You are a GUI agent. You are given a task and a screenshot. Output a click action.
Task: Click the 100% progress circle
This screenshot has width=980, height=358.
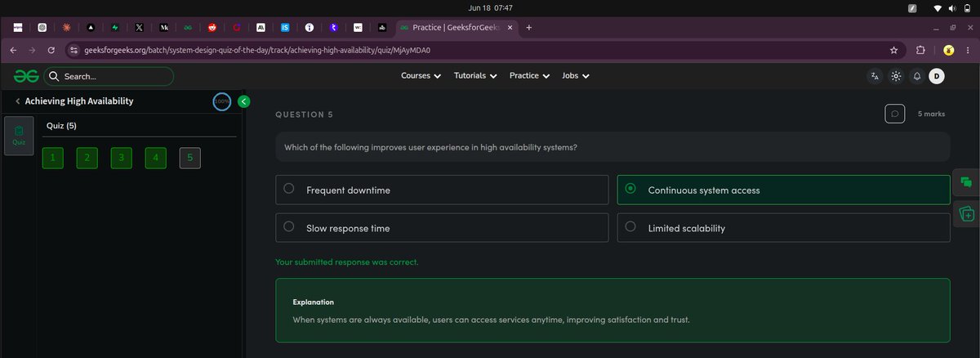[221, 101]
